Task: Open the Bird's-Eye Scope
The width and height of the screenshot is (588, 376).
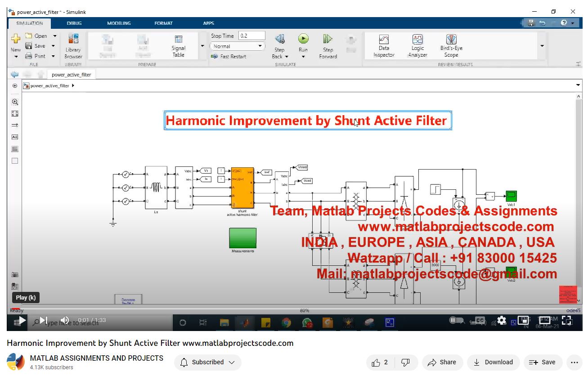Action: 451,46
